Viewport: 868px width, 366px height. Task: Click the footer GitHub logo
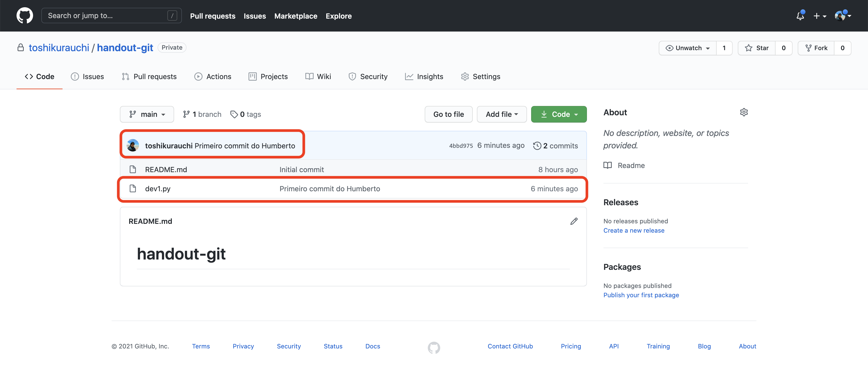(434, 347)
